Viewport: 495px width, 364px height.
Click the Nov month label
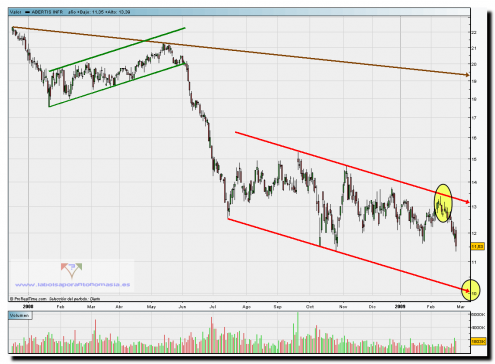[x=343, y=307]
